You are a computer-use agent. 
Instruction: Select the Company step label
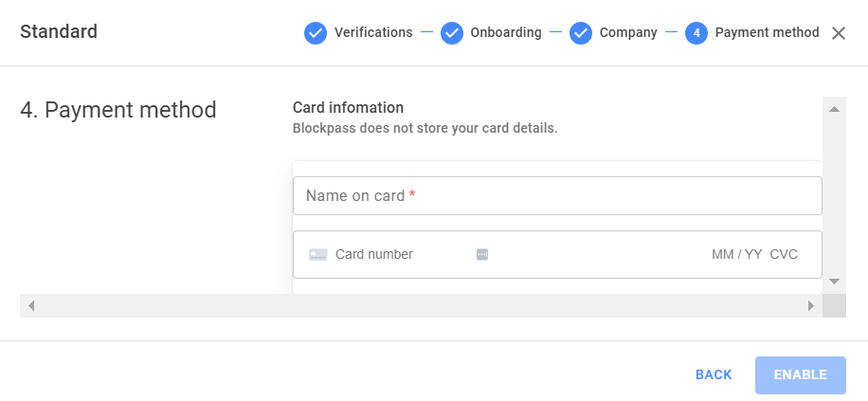point(628,32)
